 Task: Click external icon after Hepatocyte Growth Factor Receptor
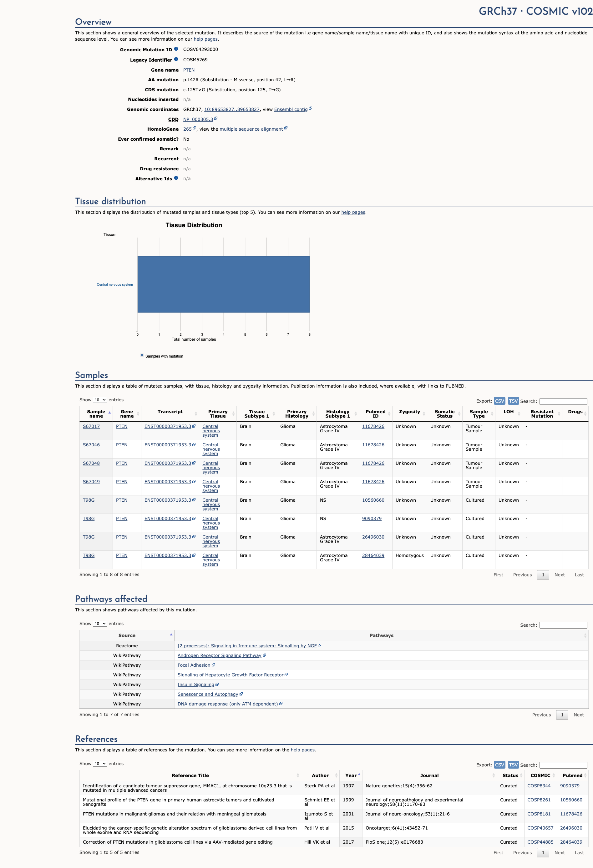coord(286,675)
